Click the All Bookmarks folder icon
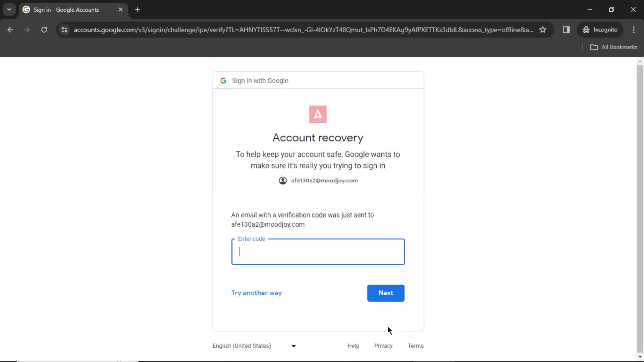Image resolution: width=644 pixels, height=362 pixels. (x=594, y=47)
